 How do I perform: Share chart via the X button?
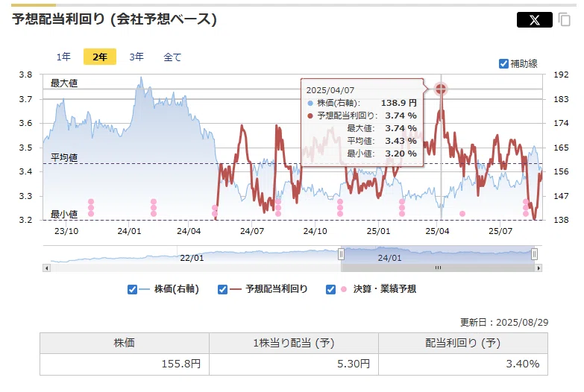pos(535,19)
